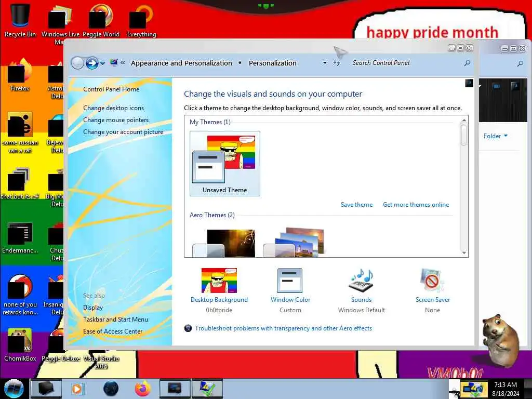
Task: Select the Unsaved Theme thumbnail
Action: pyautogui.click(x=225, y=164)
